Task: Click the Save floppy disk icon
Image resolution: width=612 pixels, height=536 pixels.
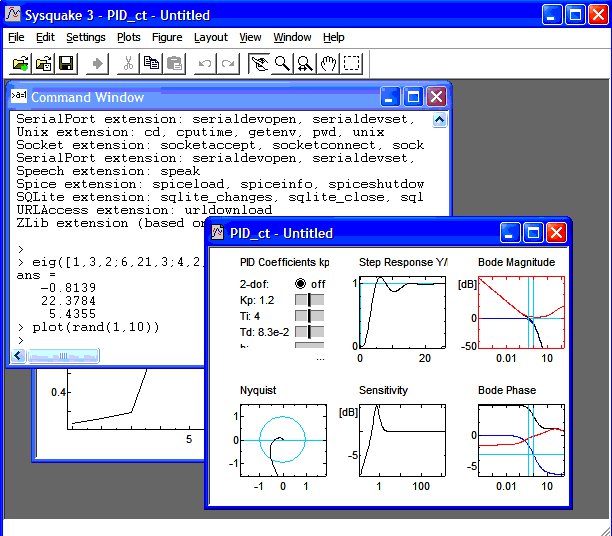Action: [66, 64]
